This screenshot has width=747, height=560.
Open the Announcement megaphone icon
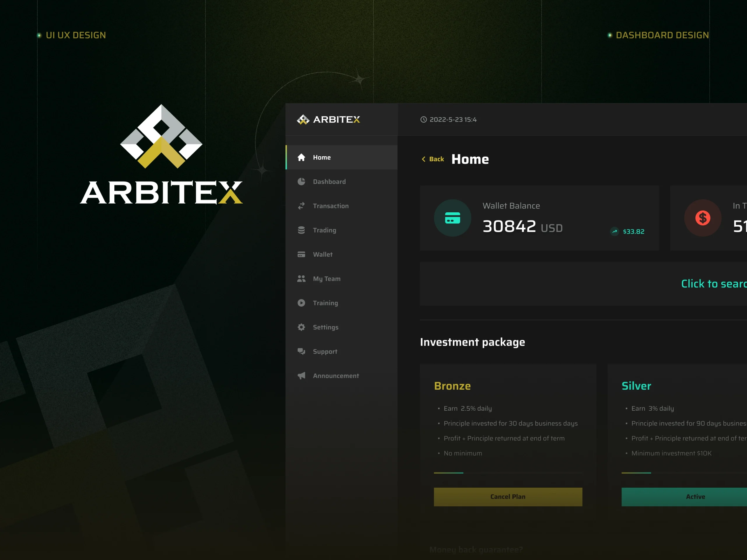(301, 376)
